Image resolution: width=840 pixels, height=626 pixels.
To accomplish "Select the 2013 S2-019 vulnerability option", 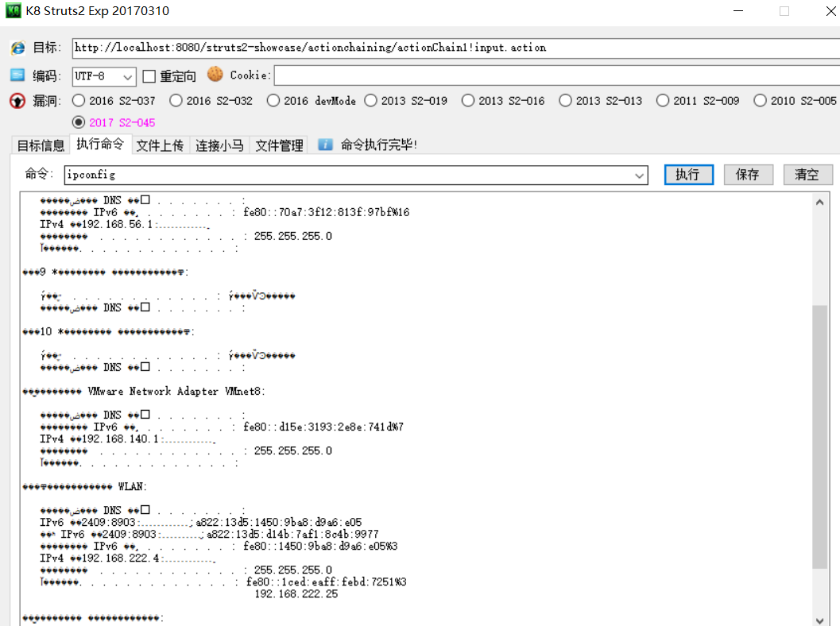I will point(370,100).
